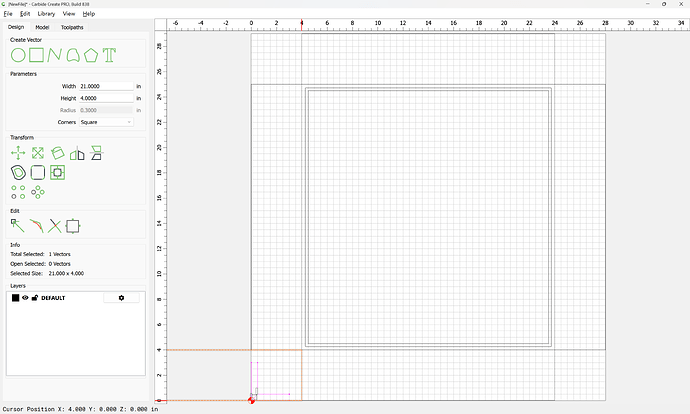
Task: Toggle lock on the DEFAULT layer
Action: point(34,298)
